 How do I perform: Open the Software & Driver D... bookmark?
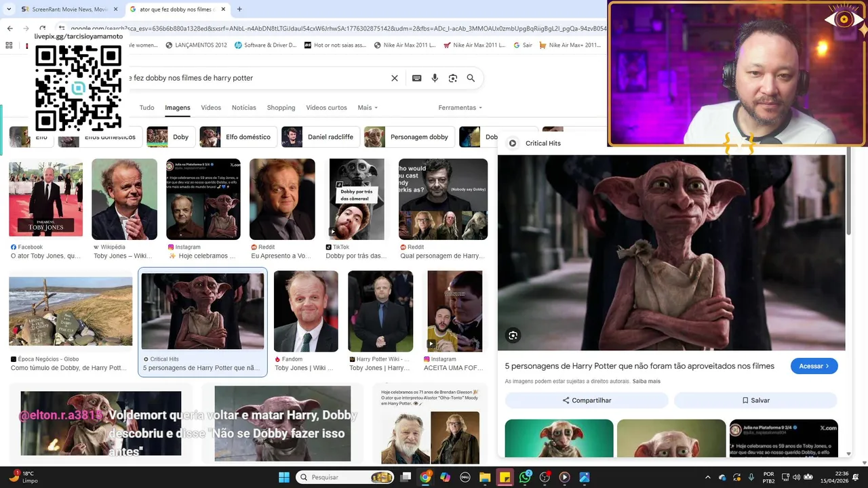265,45
